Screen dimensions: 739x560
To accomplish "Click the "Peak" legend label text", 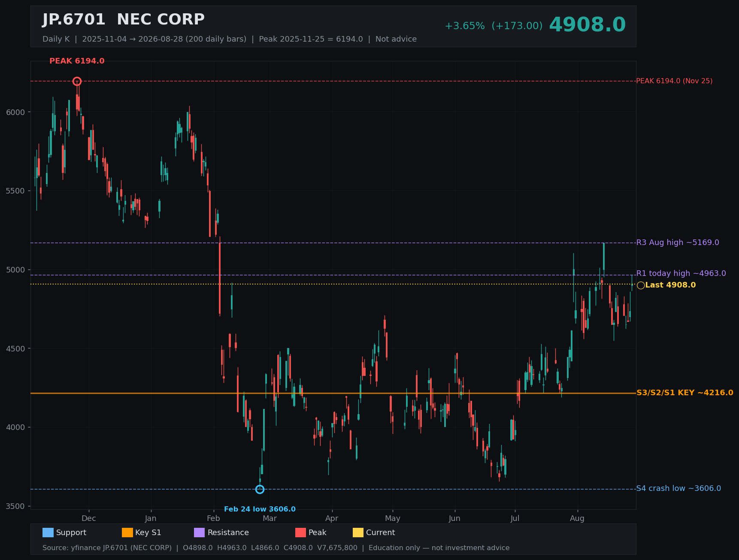I will pyautogui.click(x=318, y=533).
